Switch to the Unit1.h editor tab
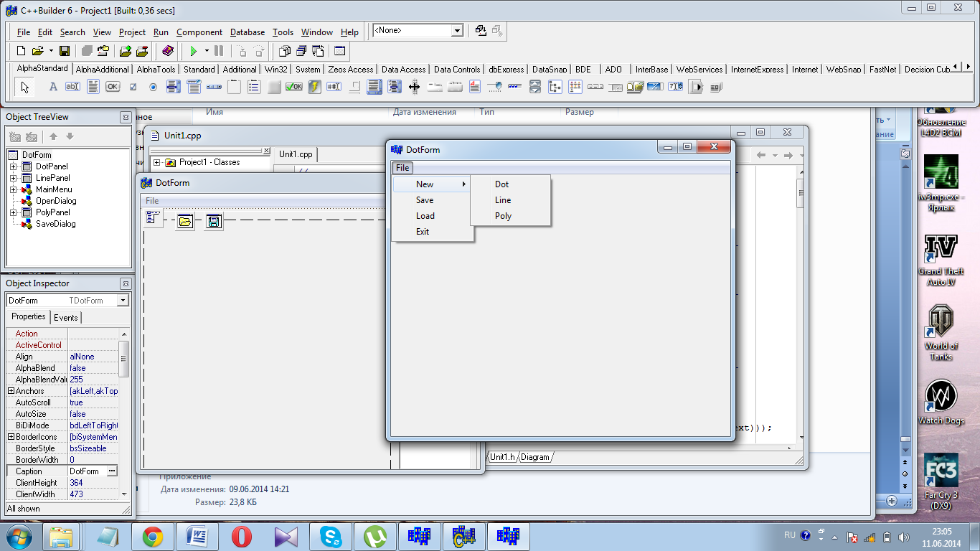Screen dimensions: 980x551 pos(502,457)
